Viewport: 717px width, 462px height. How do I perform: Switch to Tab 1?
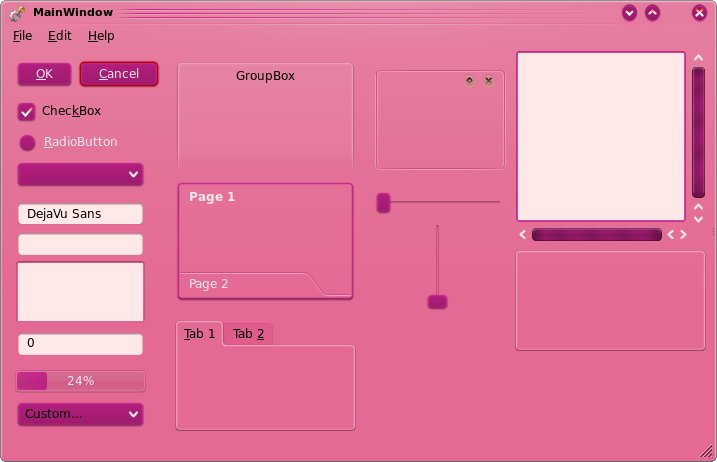coord(199,333)
